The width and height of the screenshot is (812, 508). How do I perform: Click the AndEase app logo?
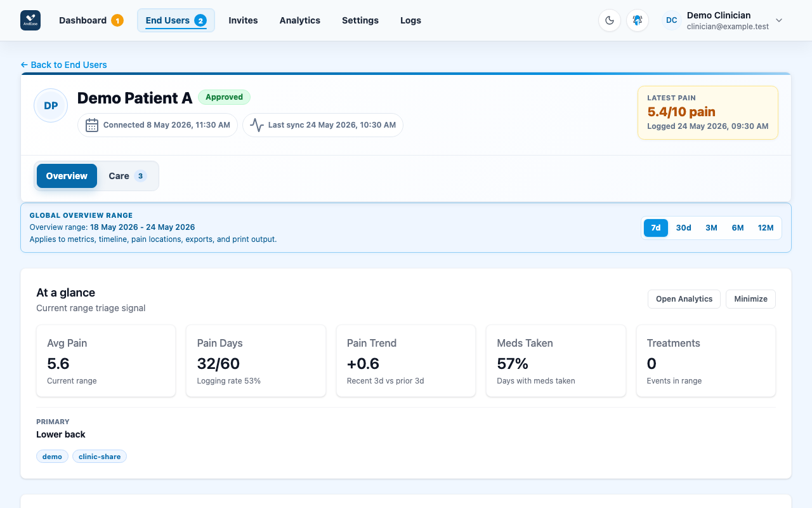point(30,20)
